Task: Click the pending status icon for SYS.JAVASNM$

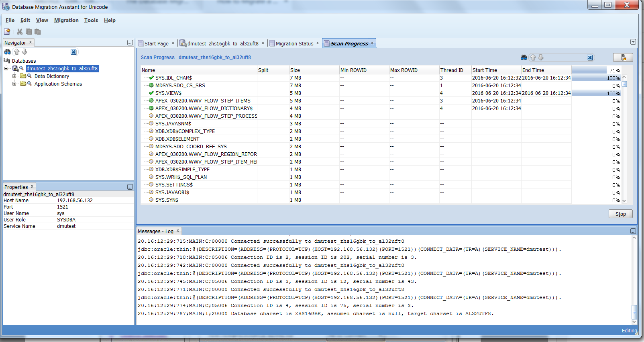Action: tap(151, 123)
